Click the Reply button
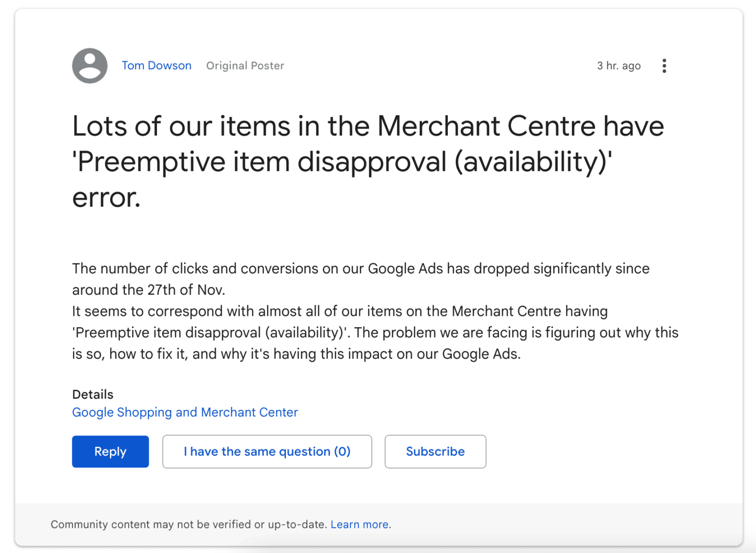Image resolution: width=756 pixels, height=553 pixels. (110, 451)
